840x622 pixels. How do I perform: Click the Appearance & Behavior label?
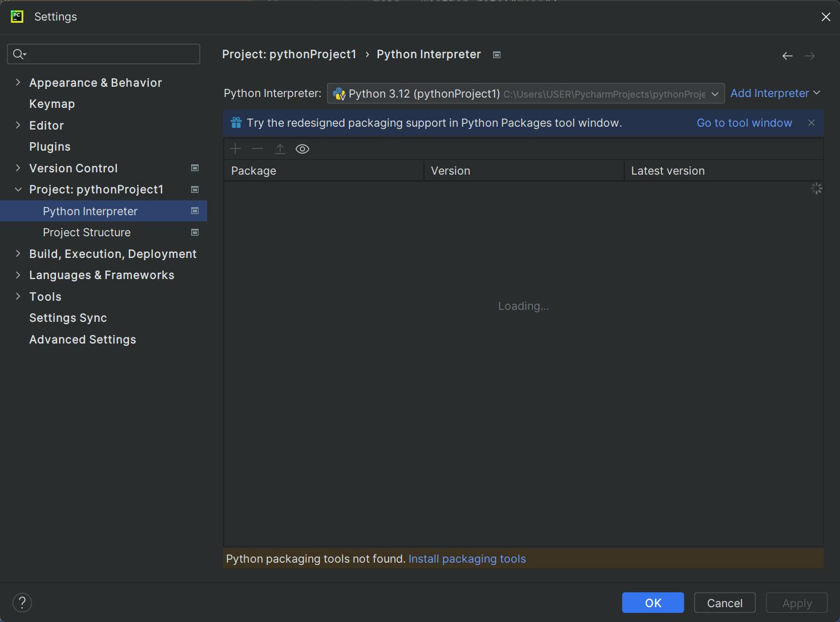coord(95,82)
